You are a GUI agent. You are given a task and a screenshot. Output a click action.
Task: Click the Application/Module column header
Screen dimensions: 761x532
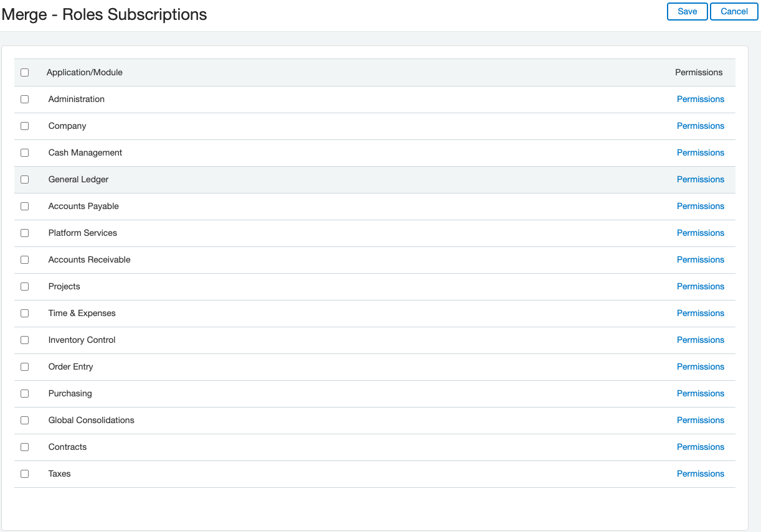click(x=85, y=73)
